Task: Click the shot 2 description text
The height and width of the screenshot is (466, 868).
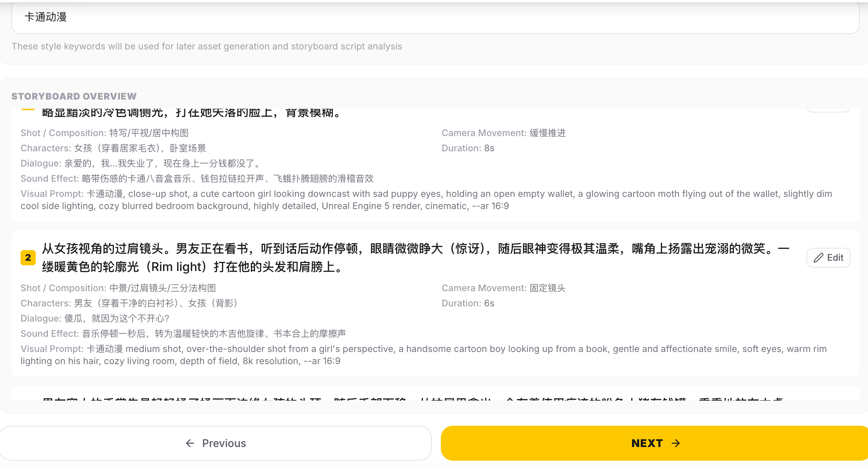Action: pos(416,258)
